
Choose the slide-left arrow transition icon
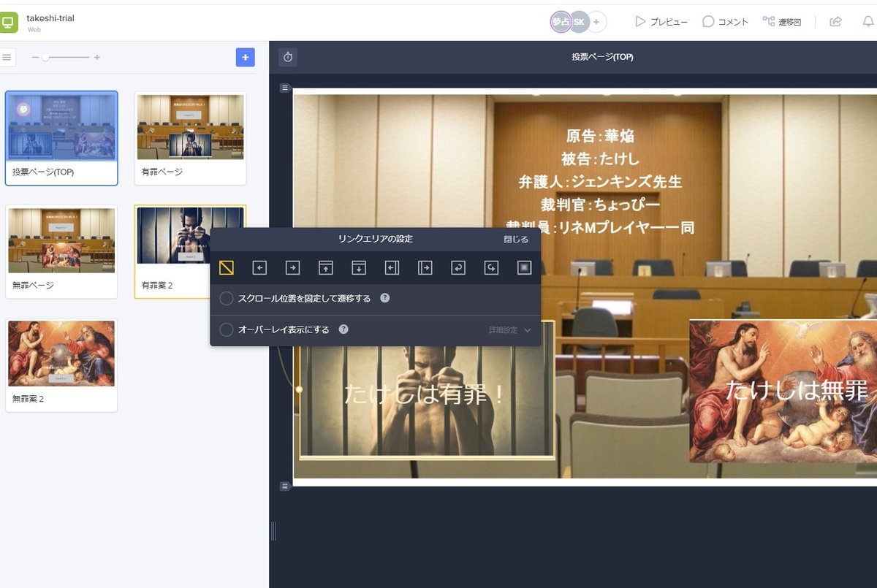[259, 268]
